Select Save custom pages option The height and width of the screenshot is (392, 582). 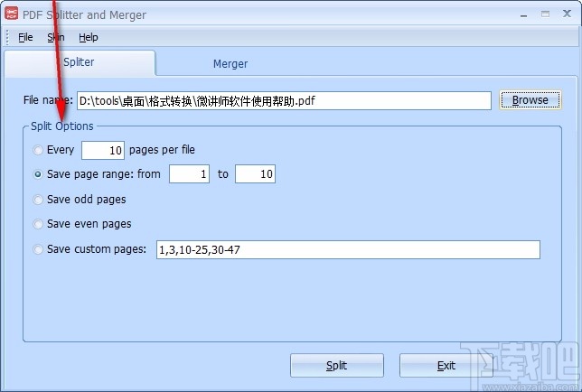[x=38, y=249]
